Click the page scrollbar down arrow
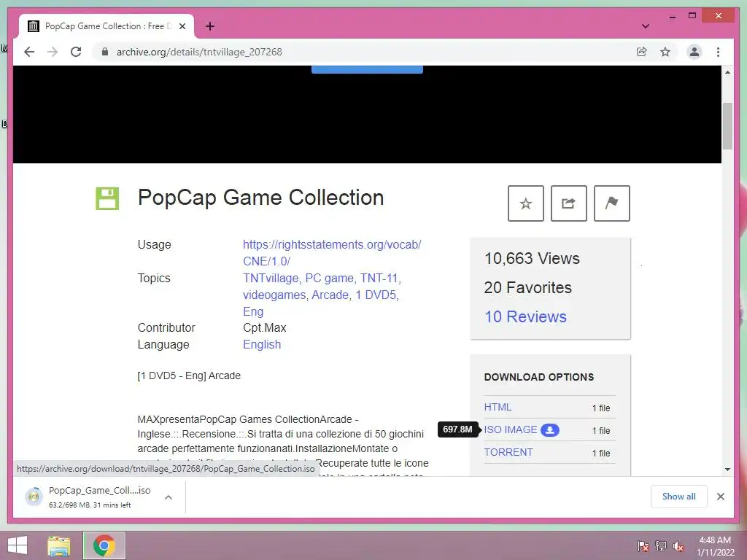747x560 pixels. (727, 470)
